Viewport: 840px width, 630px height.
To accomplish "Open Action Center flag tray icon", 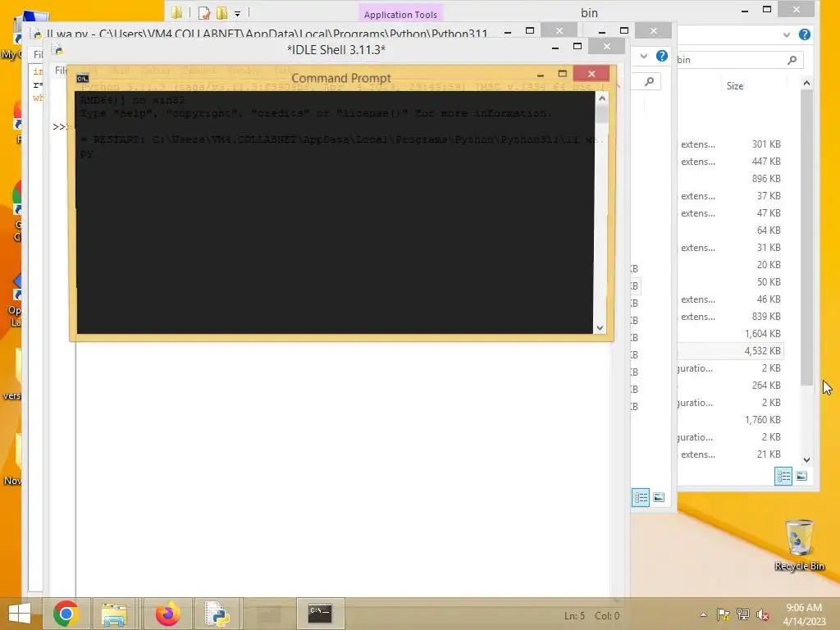I will (723, 614).
